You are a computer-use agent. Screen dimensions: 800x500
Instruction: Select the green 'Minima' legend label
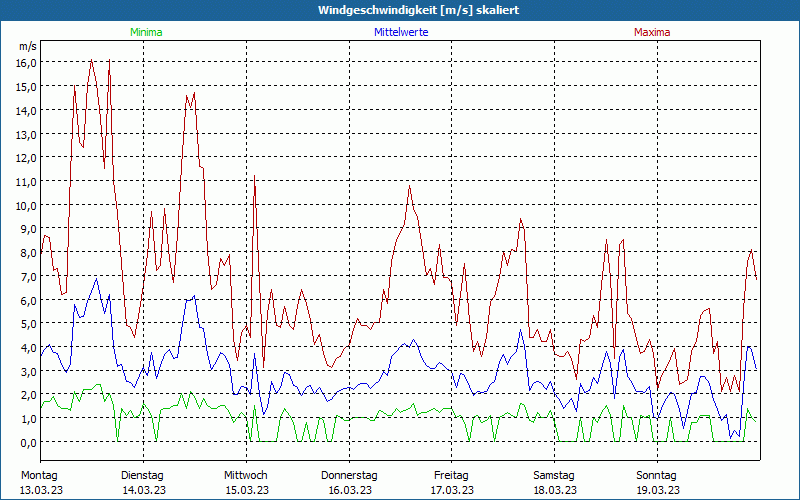coord(146,32)
